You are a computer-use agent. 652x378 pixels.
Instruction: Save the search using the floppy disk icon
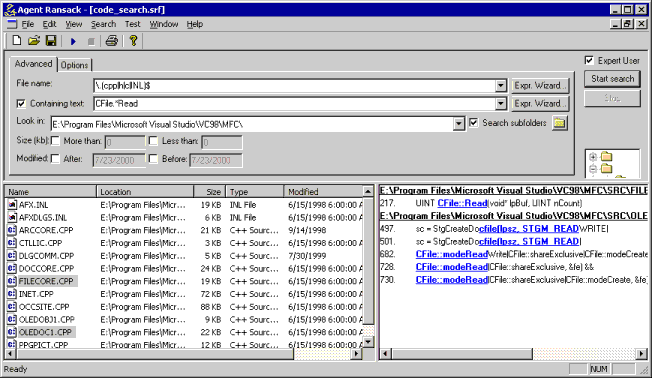51,41
